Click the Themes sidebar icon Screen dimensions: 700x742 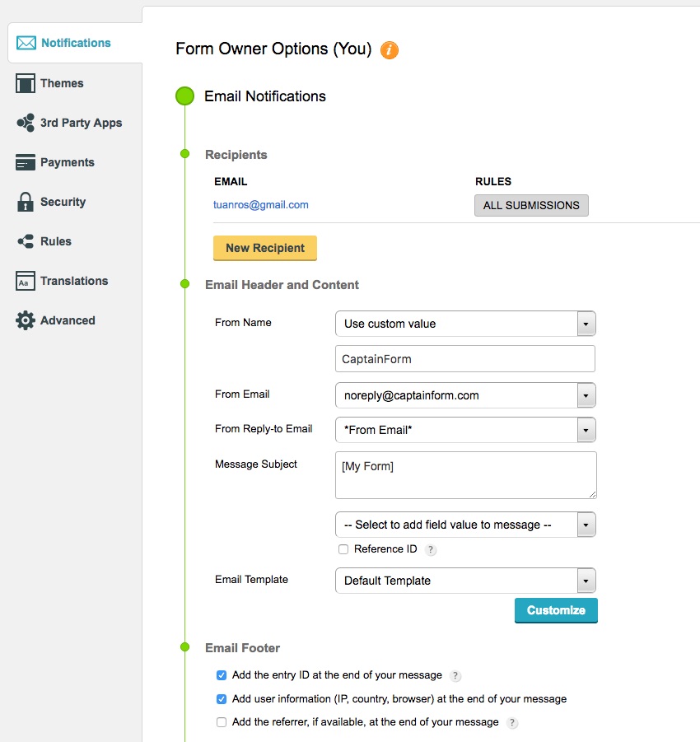tap(26, 83)
